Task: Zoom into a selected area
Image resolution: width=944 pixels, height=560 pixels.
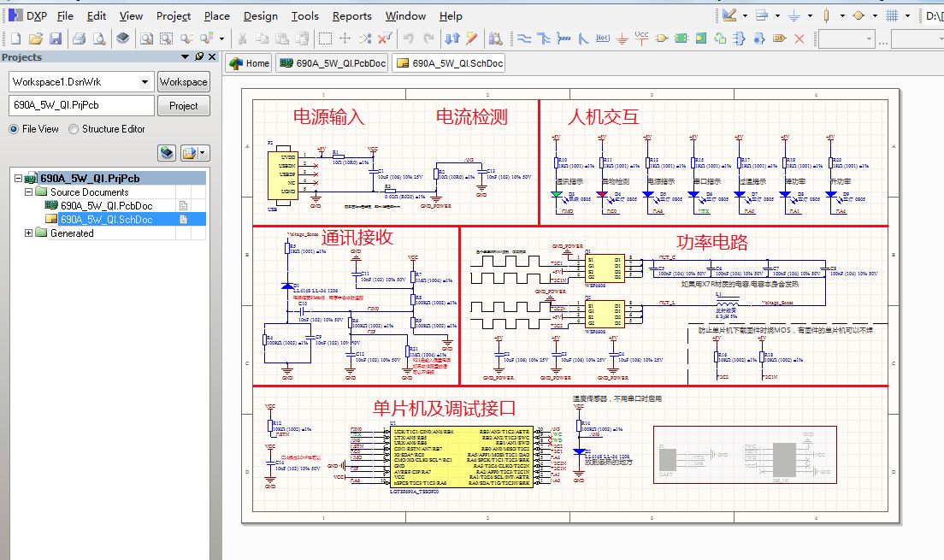Action: point(166,39)
